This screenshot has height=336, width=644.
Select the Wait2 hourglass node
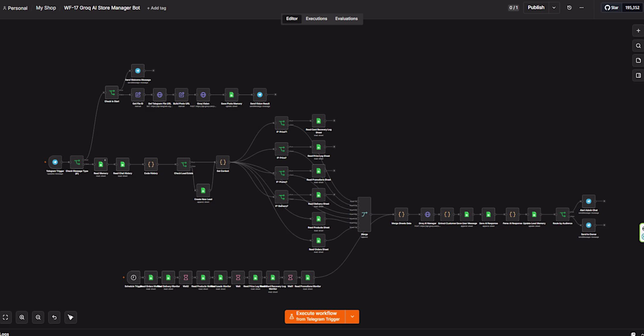pyautogui.click(x=186, y=277)
